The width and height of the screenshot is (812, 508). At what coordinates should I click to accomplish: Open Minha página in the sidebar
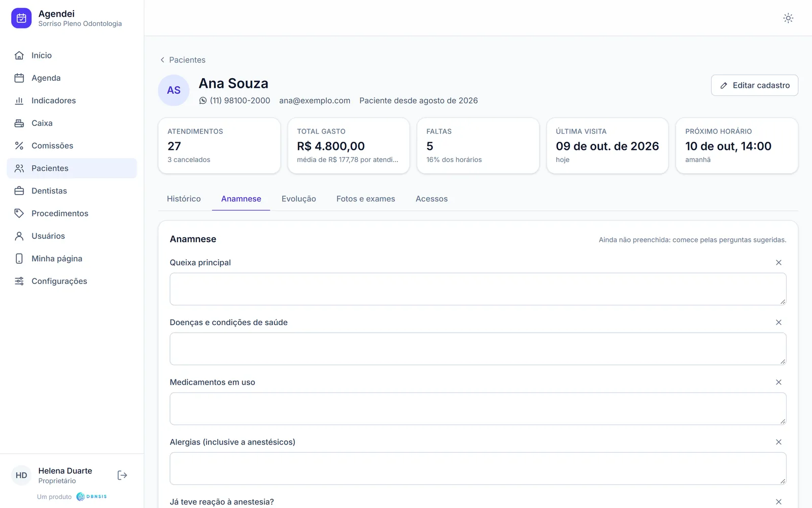pos(72,259)
